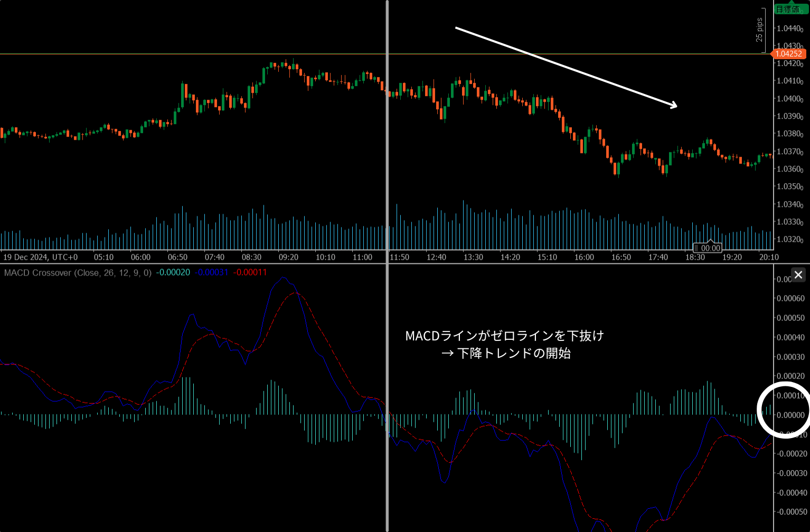Close the MACD Crossover indicator panel

[798, 274]
